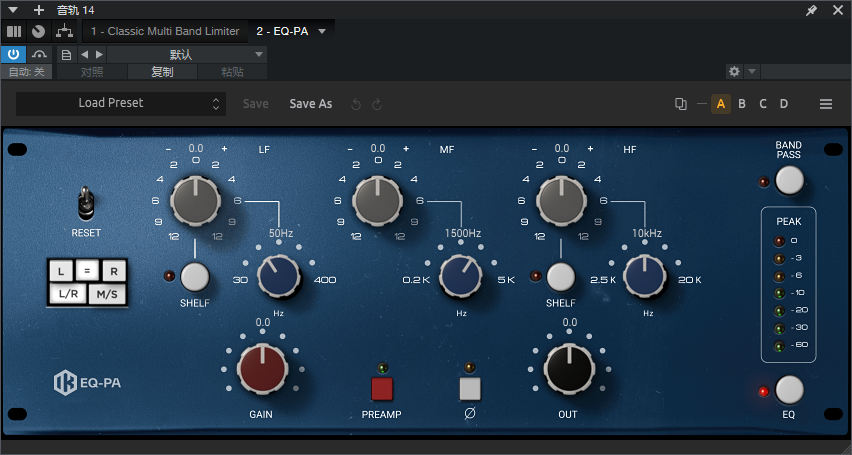Click the OUT value 0.0 readout
This screenshot has height=455, width=852.
569,322
